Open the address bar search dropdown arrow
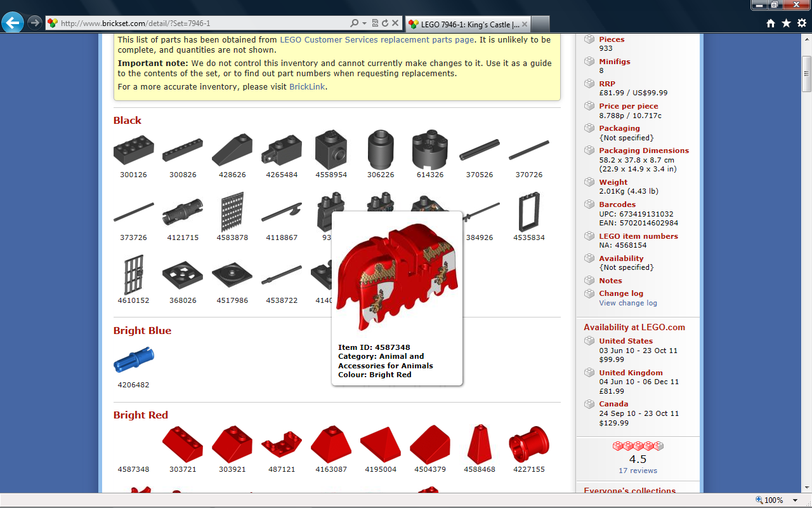812x508 pixels. click(x=364, y=23)
